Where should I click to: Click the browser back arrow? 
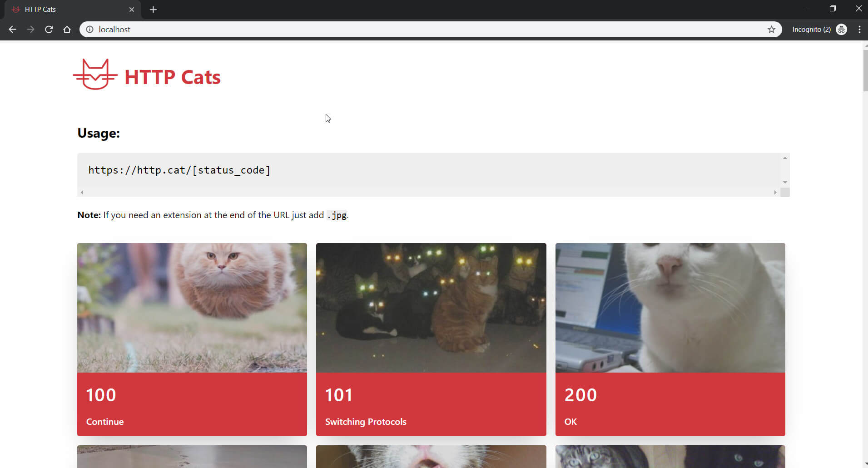point(12,30)
